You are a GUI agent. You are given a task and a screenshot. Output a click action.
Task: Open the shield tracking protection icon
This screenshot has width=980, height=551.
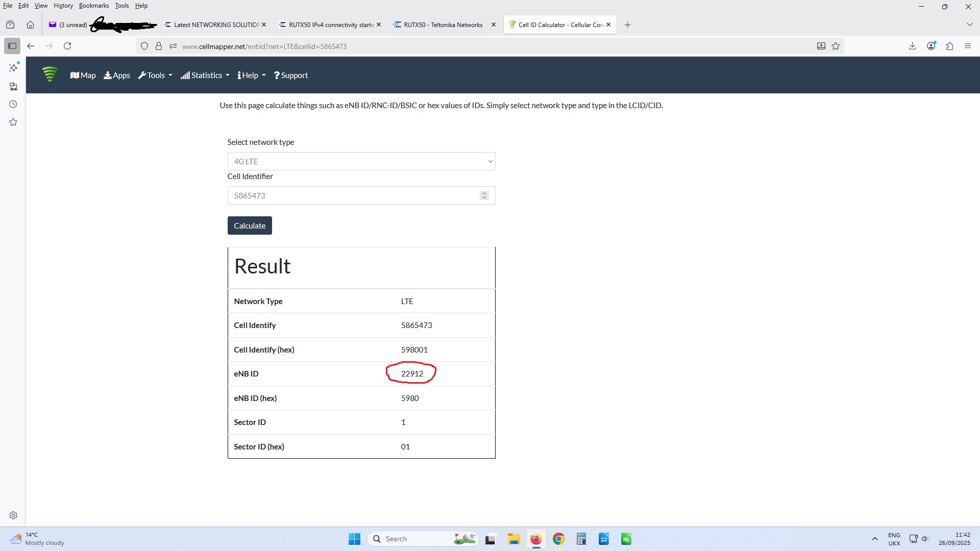point(144,46)
